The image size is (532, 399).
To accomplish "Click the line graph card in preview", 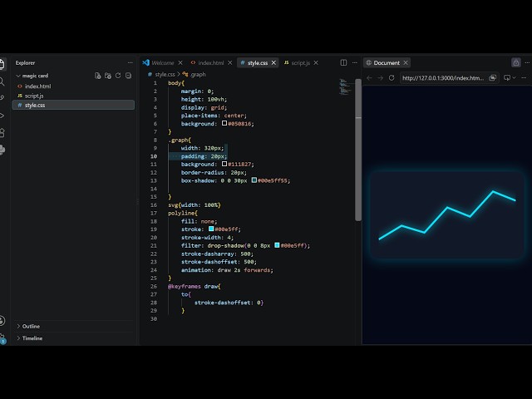I will pyautogui.click(x=447, y=215).
